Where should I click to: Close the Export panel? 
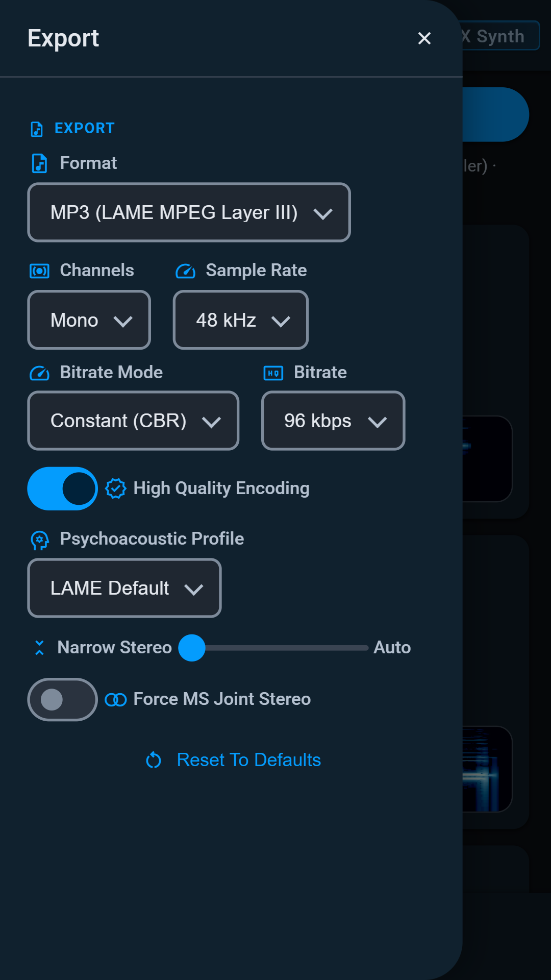(x=424, y=38)
